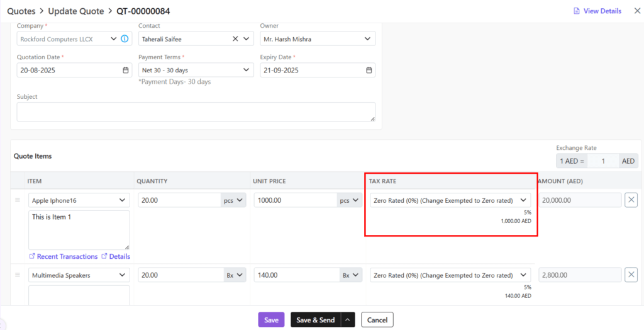Click into the Subject text field
Image resolution: width=644 pixels, height=330 pixels.
(x=196, y=111)
